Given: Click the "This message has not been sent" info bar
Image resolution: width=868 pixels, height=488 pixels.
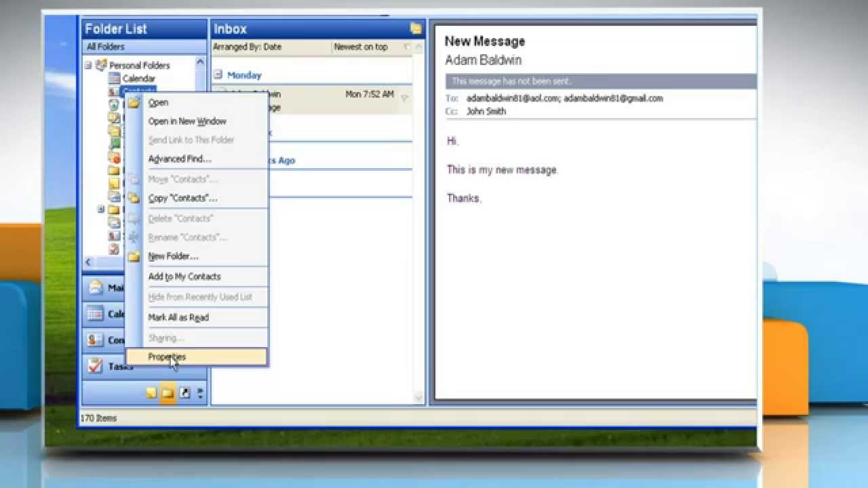Looking at the screenshot, I should 601,81.
